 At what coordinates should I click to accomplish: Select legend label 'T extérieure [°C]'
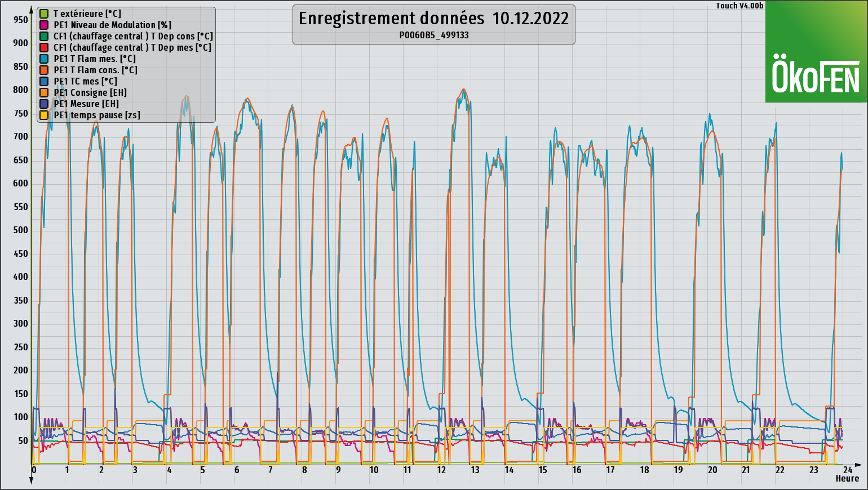(x=87, y=14)
